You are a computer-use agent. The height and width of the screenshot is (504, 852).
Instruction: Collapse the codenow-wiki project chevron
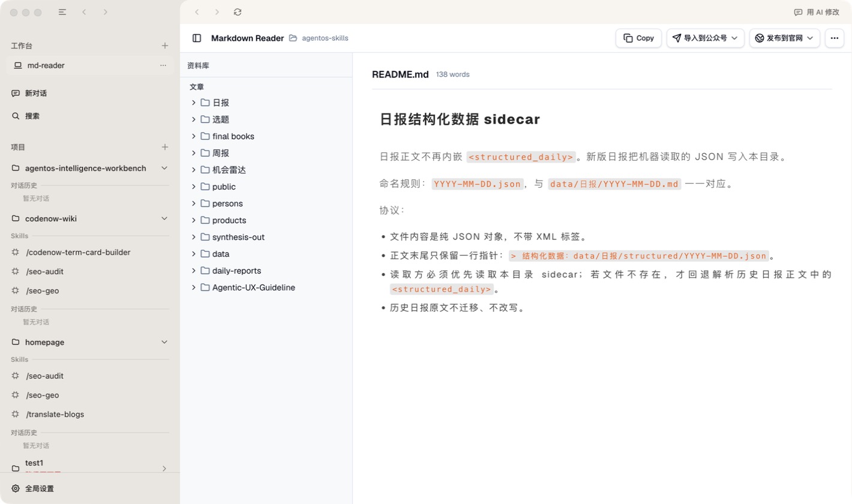tap(164, 218)
